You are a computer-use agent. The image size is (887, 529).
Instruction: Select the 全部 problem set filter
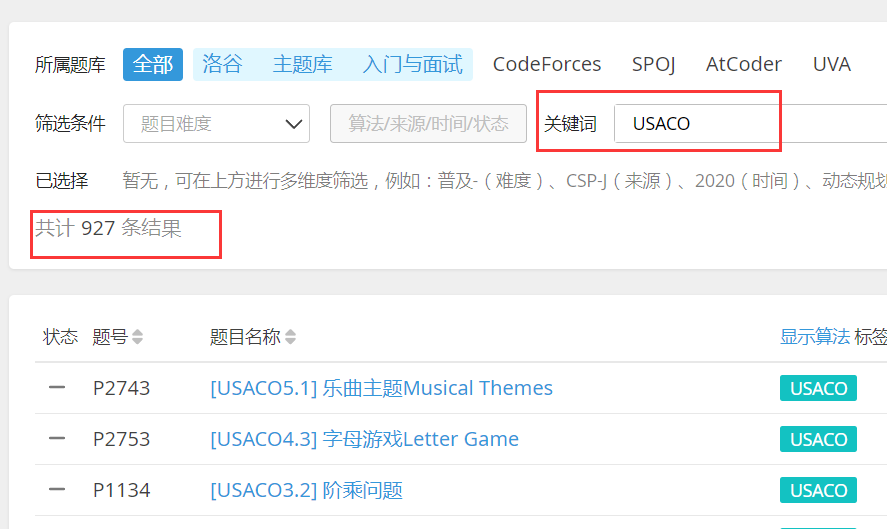pos(153,64)
